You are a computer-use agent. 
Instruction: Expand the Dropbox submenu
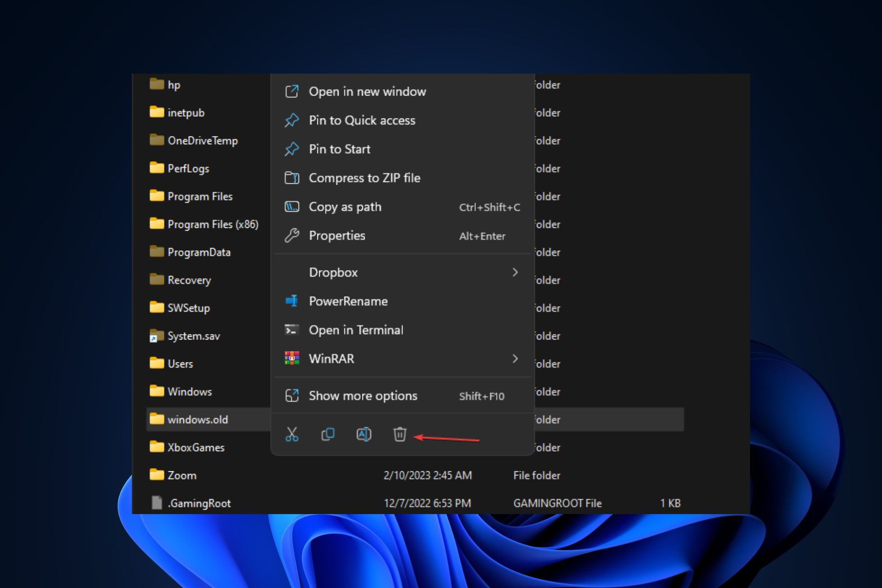(516, 271)
